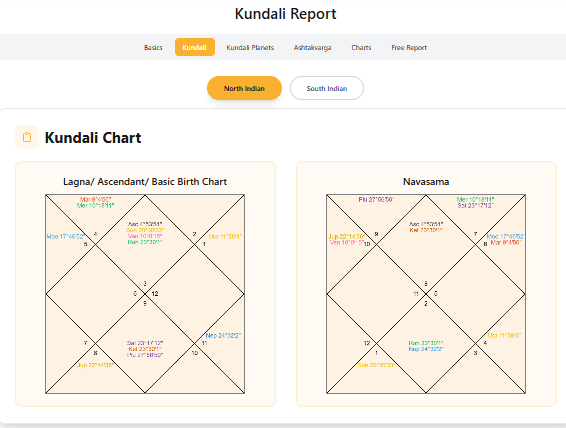Switch to South Indian chart style
Screen dimensions: 566x428
click(x=327, y=88)
